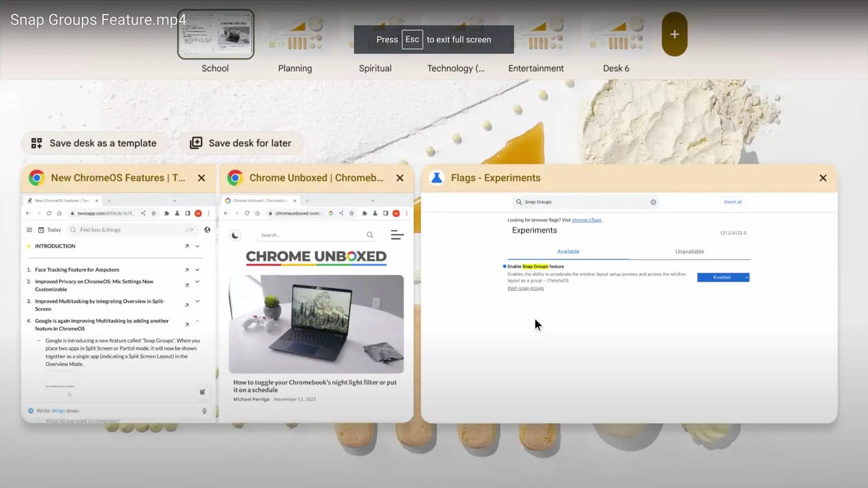Click home icon in twosapp window

pyautogui.click(x=59, y=213)
